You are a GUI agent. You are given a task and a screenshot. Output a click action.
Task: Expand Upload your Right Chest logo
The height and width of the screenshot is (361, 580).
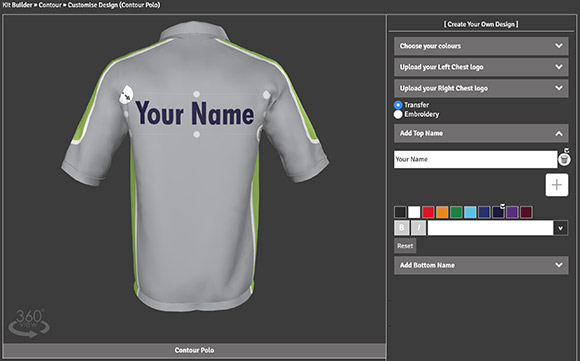[x=481, y=88]
